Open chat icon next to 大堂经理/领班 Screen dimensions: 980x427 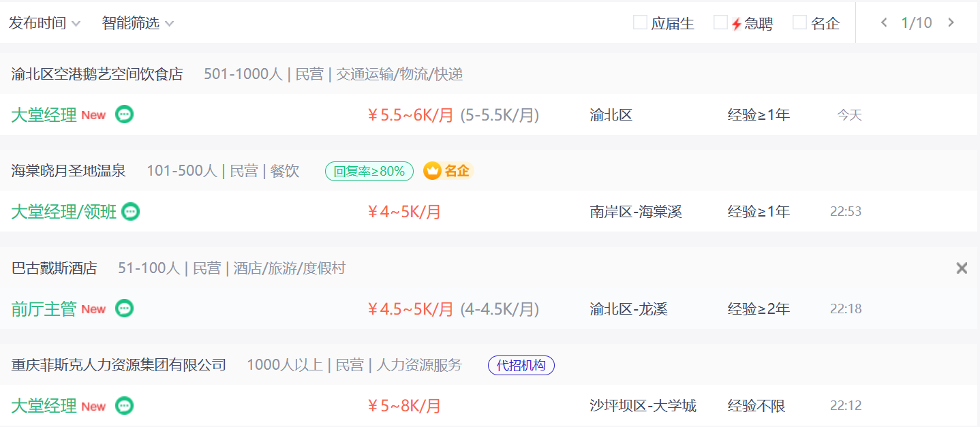click(131, 212)
